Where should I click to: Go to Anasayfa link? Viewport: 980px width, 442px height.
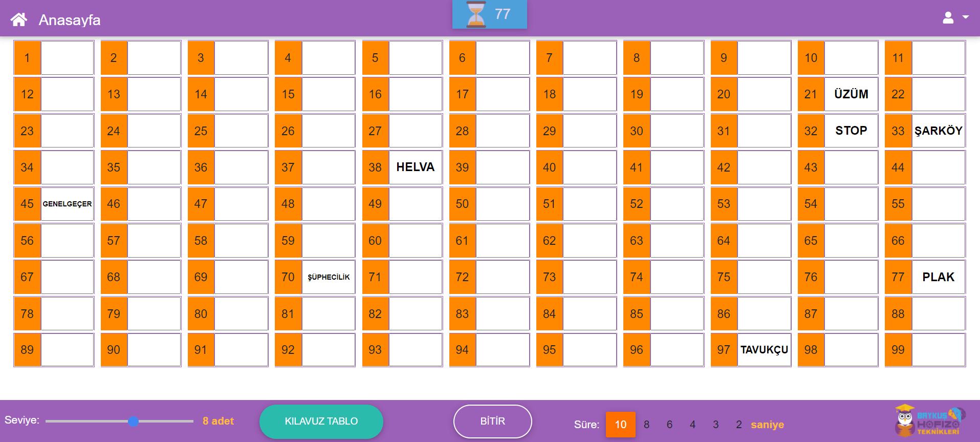pyautogui.click(x=70, y=20)
